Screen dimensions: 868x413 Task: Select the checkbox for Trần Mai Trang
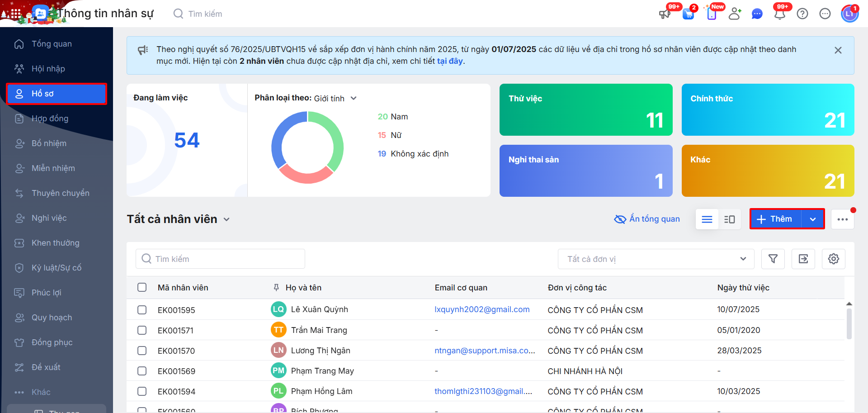click(x=142, y=330)
